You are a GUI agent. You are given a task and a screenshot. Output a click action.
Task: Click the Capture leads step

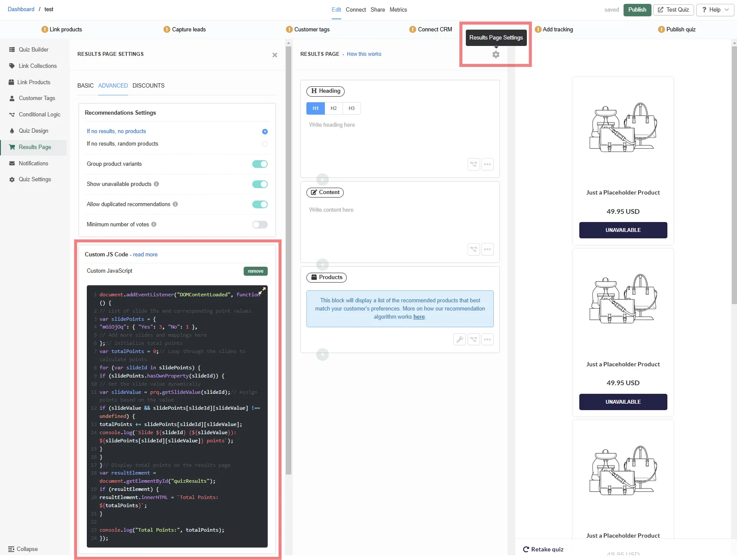pos(185,29)
